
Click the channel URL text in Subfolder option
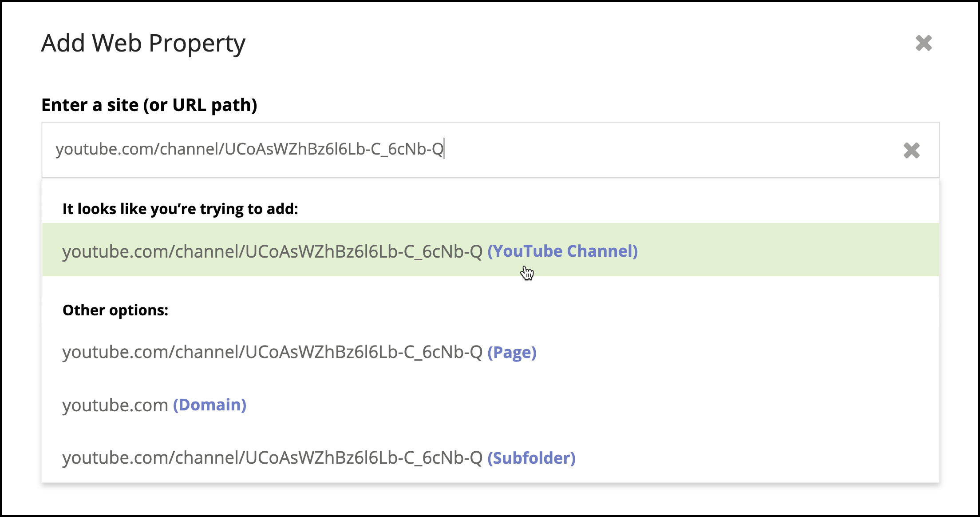click(273, 458)
